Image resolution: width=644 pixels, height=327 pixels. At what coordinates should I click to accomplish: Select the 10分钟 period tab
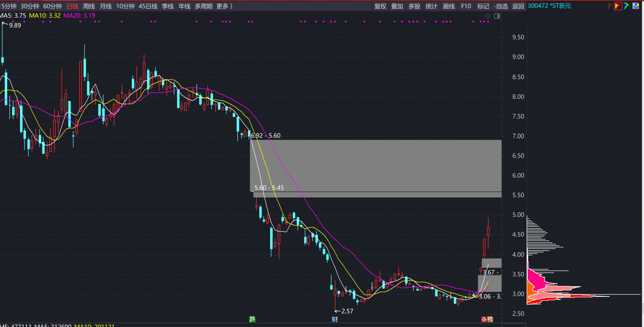pyautogui.click(x=125, y=6)
